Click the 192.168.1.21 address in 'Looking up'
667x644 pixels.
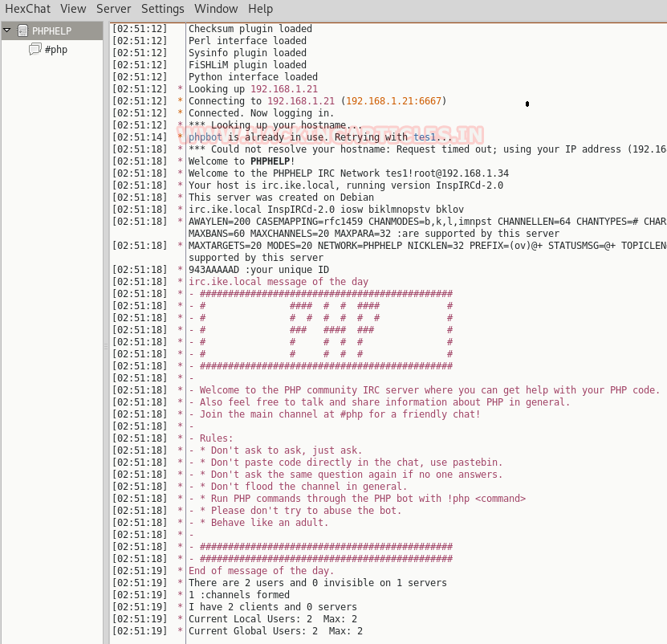tap(283, 89)
